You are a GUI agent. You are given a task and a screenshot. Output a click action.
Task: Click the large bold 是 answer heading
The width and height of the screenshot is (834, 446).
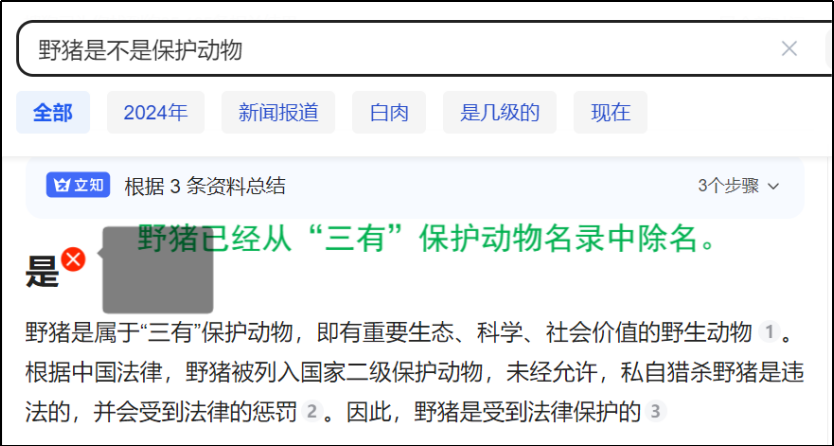pos(41,271)
